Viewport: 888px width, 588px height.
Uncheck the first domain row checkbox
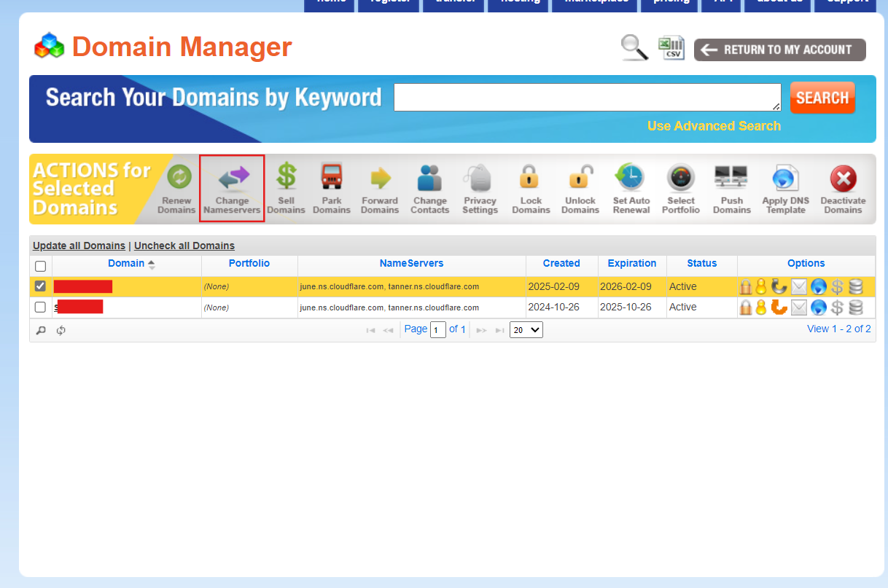[x=41, y=286]
